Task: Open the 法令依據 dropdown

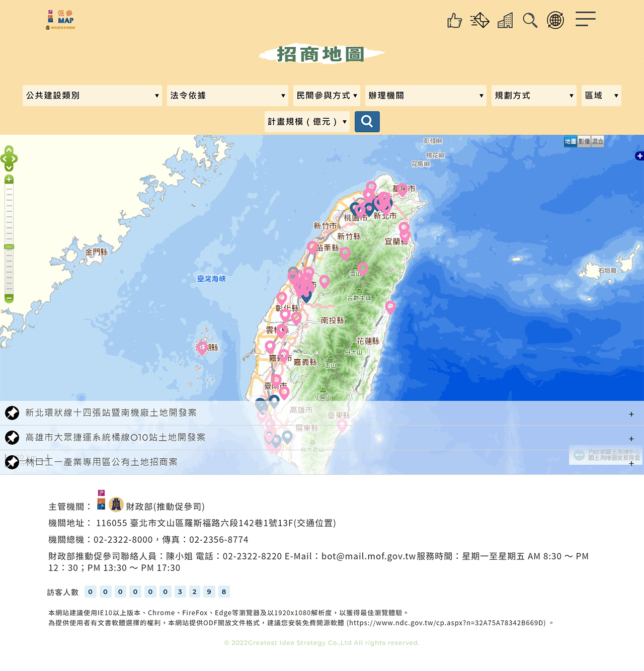Action: point(227,96)
